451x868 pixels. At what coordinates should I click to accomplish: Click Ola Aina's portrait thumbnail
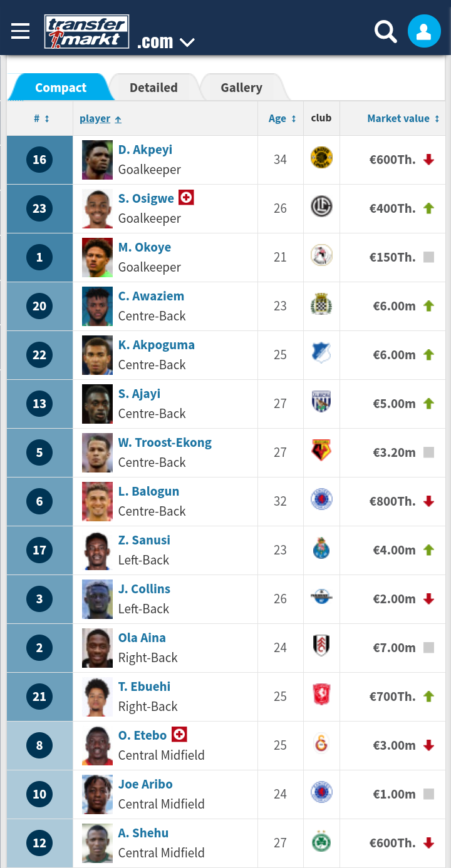[97, 648]
